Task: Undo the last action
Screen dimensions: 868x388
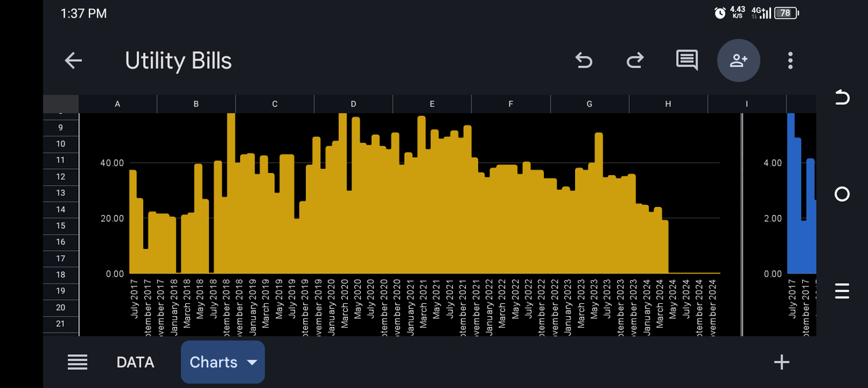Action: tap(584, 60)
